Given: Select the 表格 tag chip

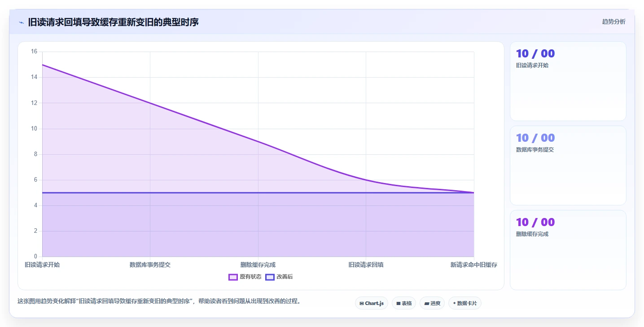Looking at the screenshot, I should click(404, 303).
